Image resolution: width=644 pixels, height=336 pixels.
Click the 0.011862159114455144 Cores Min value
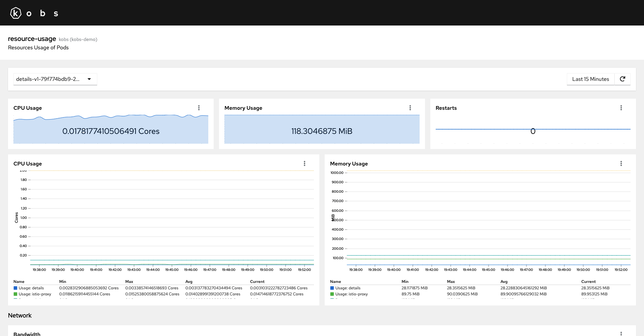pyautogui.click(x=85, y=294)
